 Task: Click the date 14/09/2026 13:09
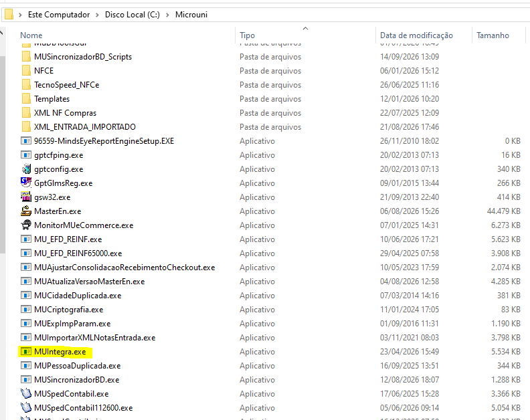pos(410,56)
